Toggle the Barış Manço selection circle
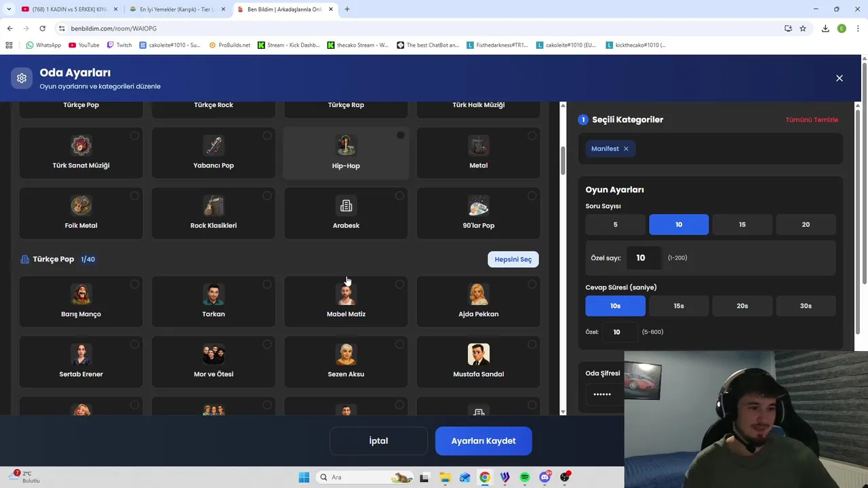Screen dimensions: 868x488 [x=134, y=284]
